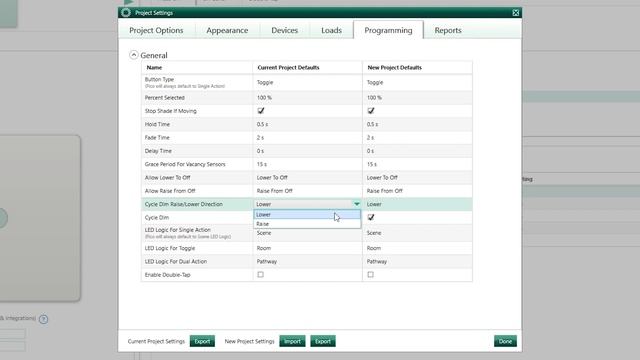Enable Double-Tap for current project
This screenshot has width=640, height=360.
click(260, 275)
